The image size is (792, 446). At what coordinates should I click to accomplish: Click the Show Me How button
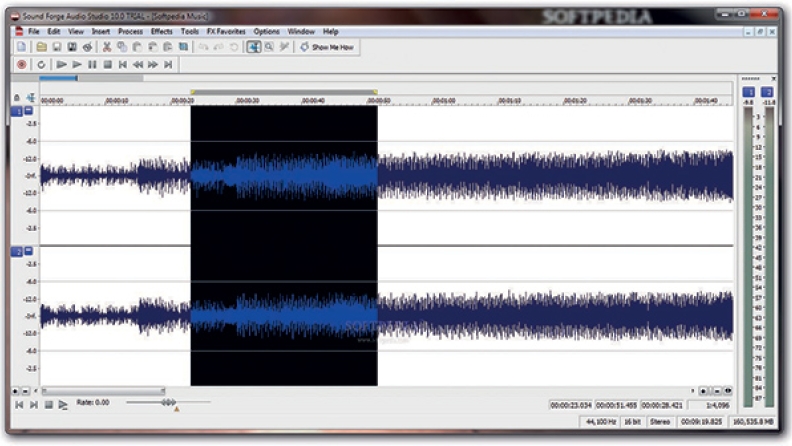pos(327,47)
